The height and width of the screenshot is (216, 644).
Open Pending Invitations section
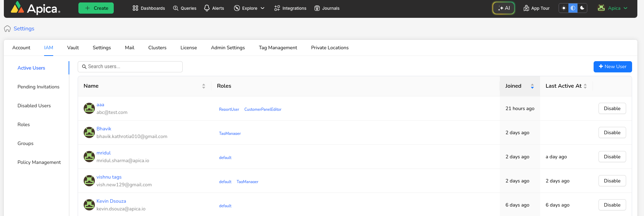click(38, 87)
